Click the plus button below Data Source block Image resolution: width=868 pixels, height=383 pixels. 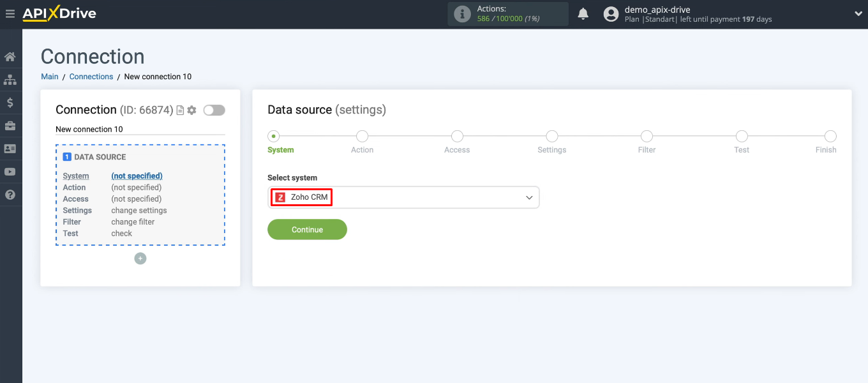pyautogui.click(x=140, y=258)
